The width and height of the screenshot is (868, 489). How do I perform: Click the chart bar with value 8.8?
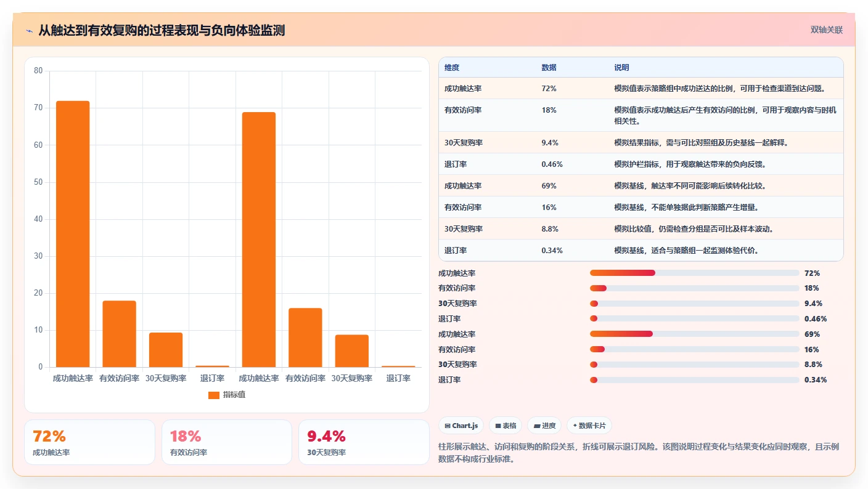[352, 351]
